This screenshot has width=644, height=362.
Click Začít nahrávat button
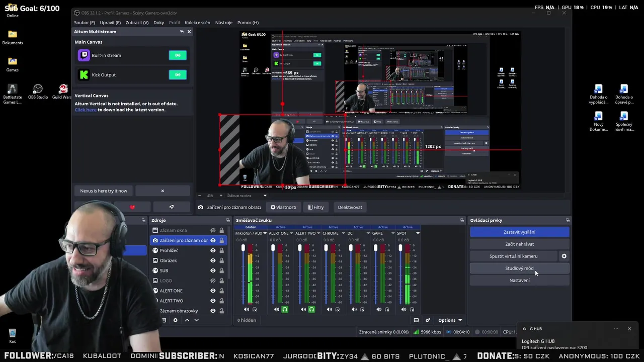pyautogui.click(x=519, y=244)
